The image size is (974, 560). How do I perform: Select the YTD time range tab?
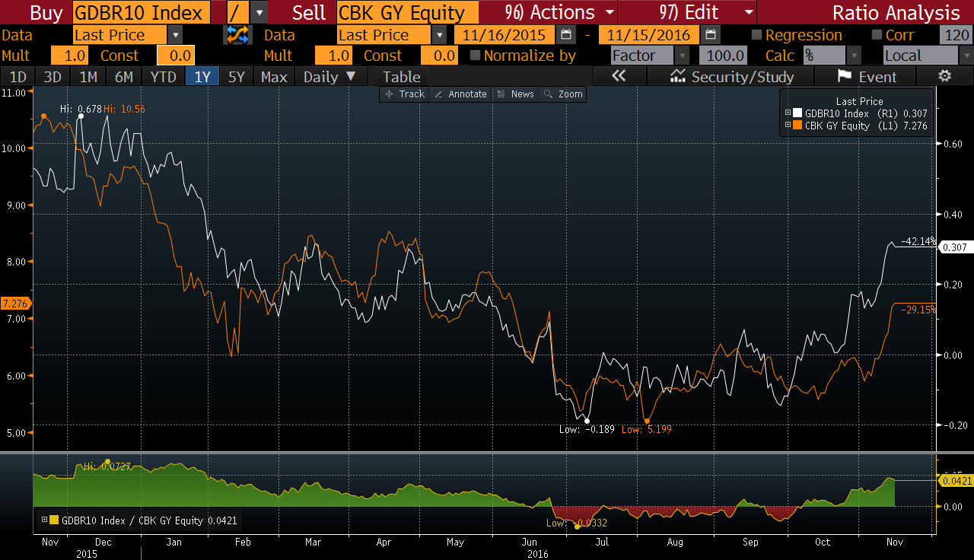point(164,76)
